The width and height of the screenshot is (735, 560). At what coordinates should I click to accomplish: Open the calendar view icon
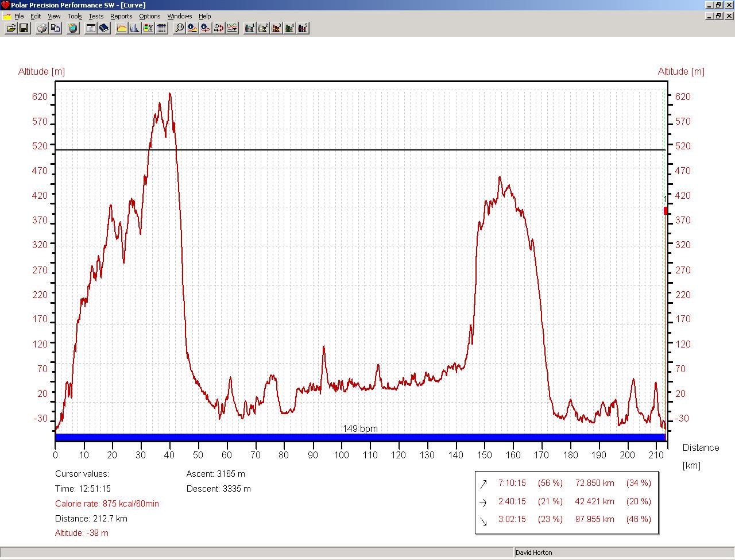(90, 28)
